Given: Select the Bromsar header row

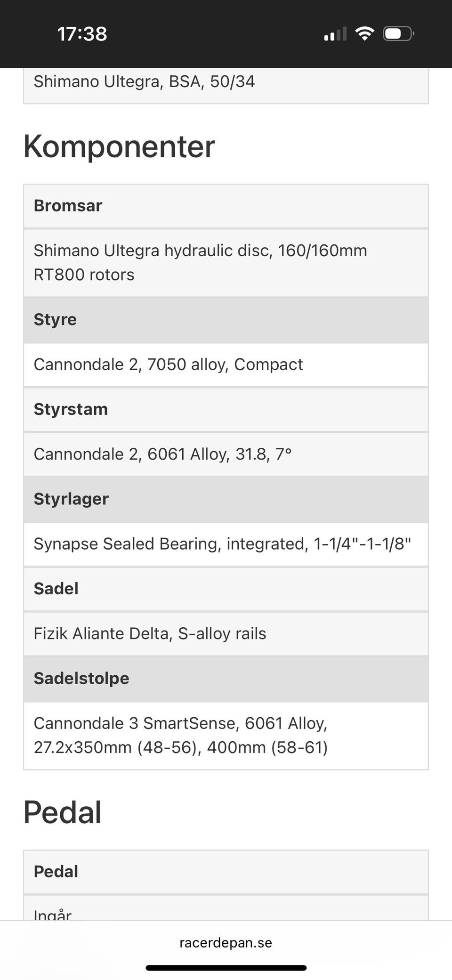Looking at the screenshot, I should point(226,206).
